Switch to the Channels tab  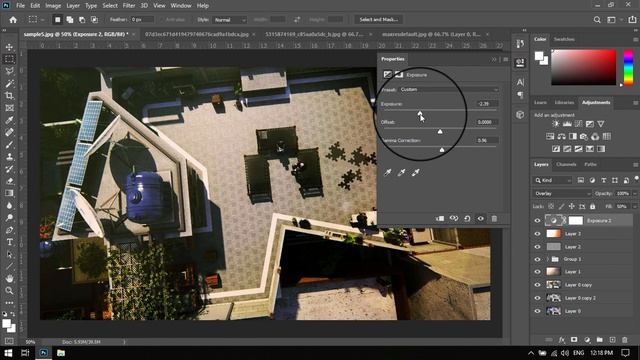[x=566, y=164]
